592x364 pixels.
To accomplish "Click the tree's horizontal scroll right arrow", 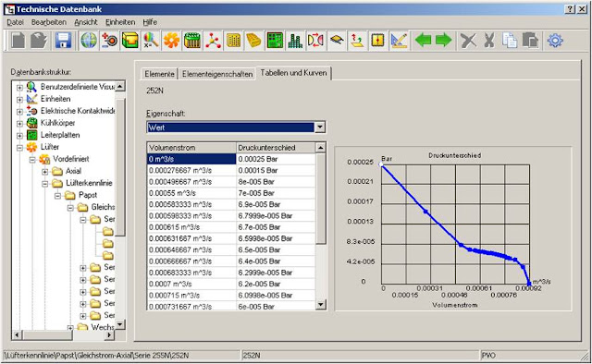I will 109,334.
